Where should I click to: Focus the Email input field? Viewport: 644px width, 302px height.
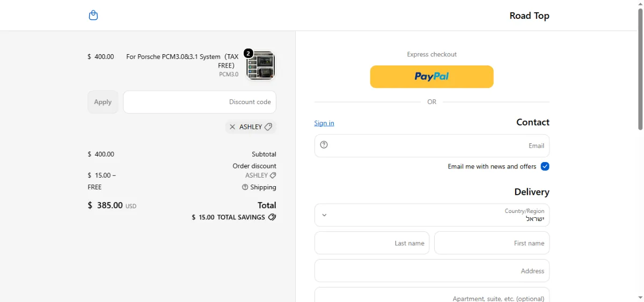click(x=432, y=145)
